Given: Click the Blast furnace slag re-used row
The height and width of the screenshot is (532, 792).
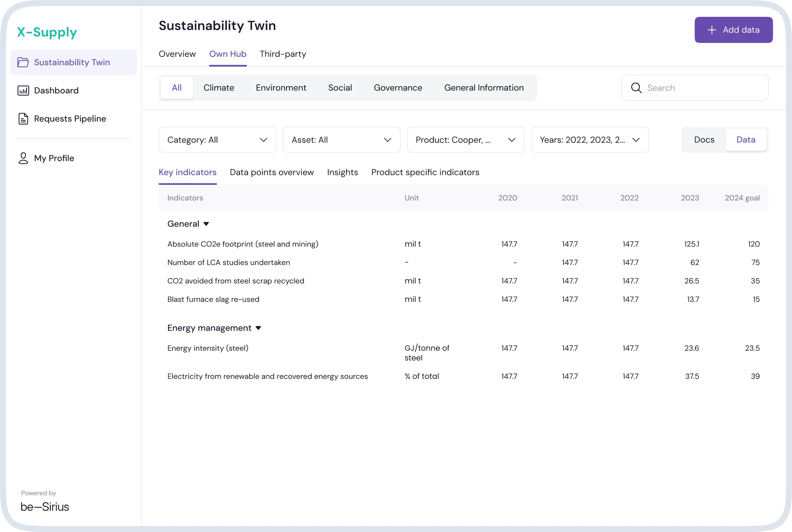Looking at the screenshot, I should pyautogui.click(x=463, y=299).
